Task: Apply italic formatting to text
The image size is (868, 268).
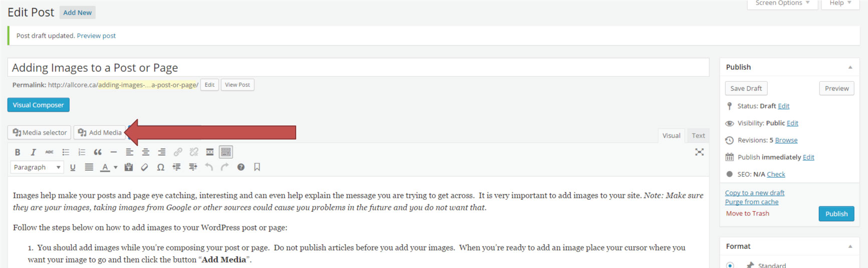Action: tap(33, 152)
